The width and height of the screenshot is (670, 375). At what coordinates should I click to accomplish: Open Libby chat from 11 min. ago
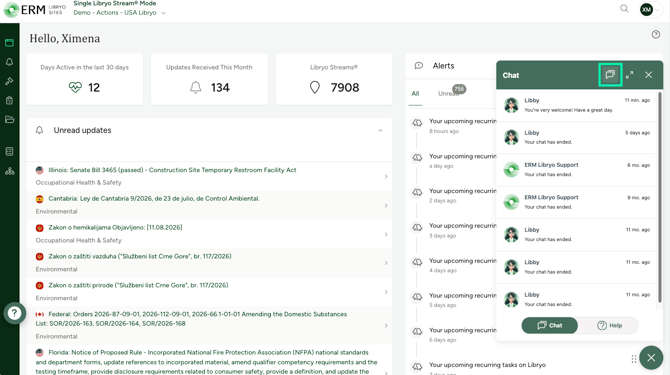[x=576, y=105]
